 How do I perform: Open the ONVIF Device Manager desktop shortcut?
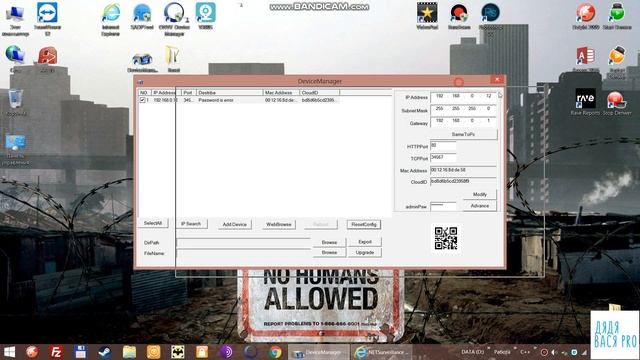(174, 19)
